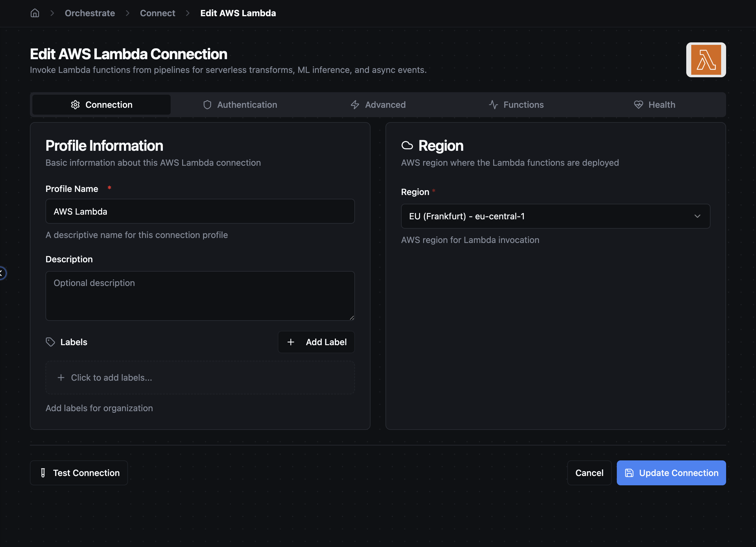This screenshot has height=547, width=756.
Task: Click the cloud icon beside Region heading
Action: coord(407,145)
